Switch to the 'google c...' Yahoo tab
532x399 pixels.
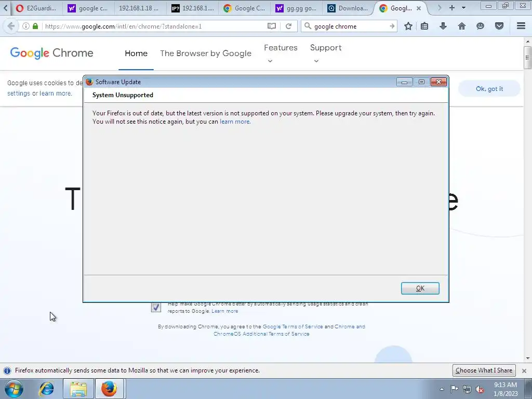[x=87, y=8]
